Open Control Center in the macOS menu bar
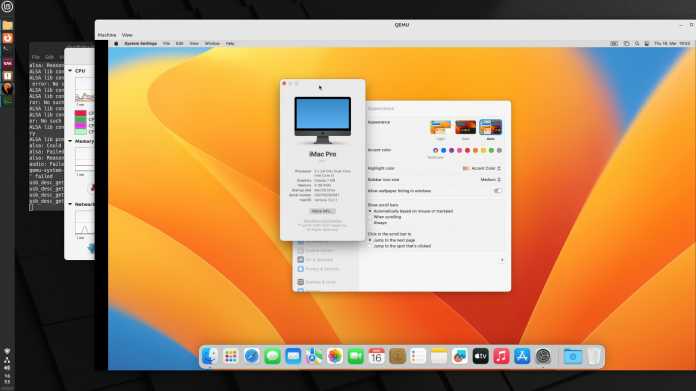This screenshot has height=391, width=696. pos(647,43)
